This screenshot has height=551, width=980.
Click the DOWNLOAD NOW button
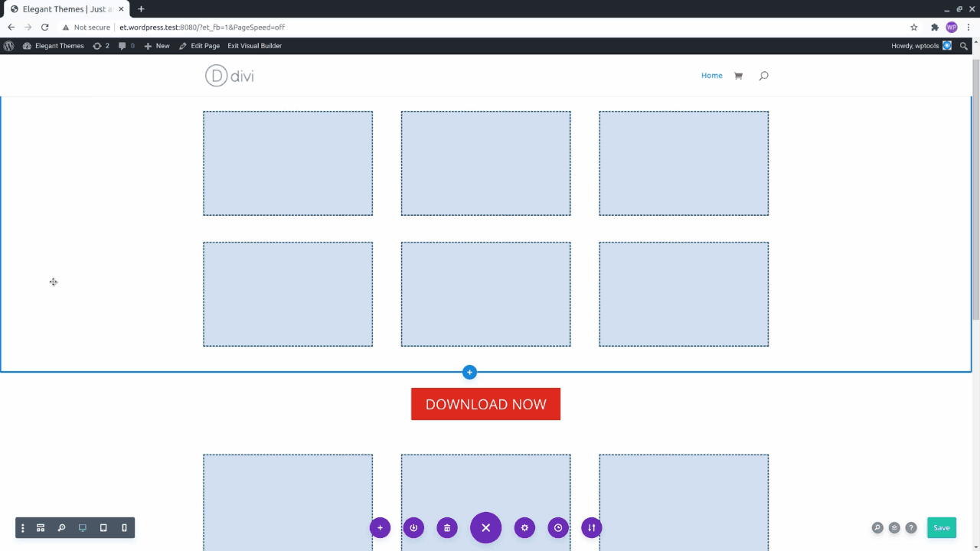[485, 404]
